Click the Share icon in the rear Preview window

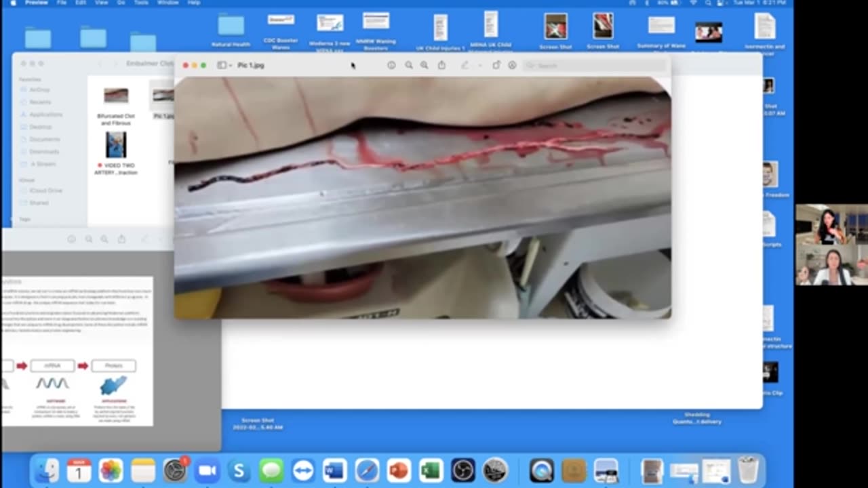tap(121, 239)
